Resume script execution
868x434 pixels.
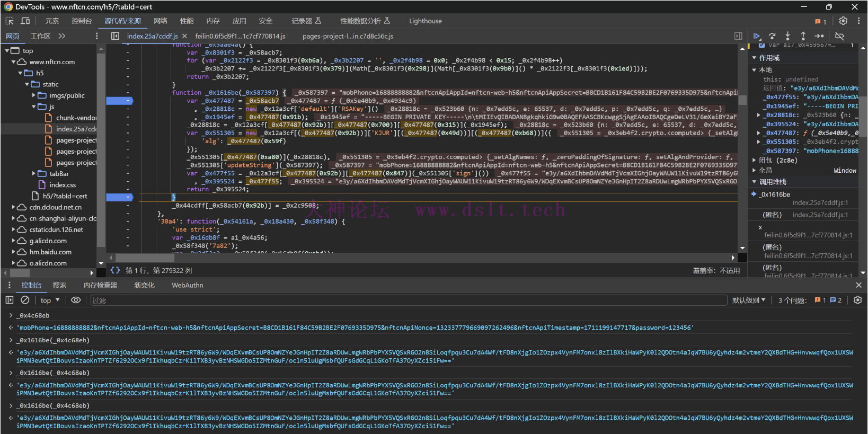pyautogui.click(x=757, y=36)
